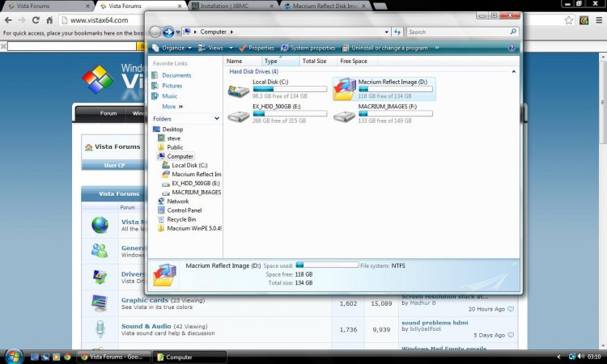The width and height of the screenshot is (607, 364).
Task: Switch to Macrium Reflect Disk Image tab
Action: 325,6
